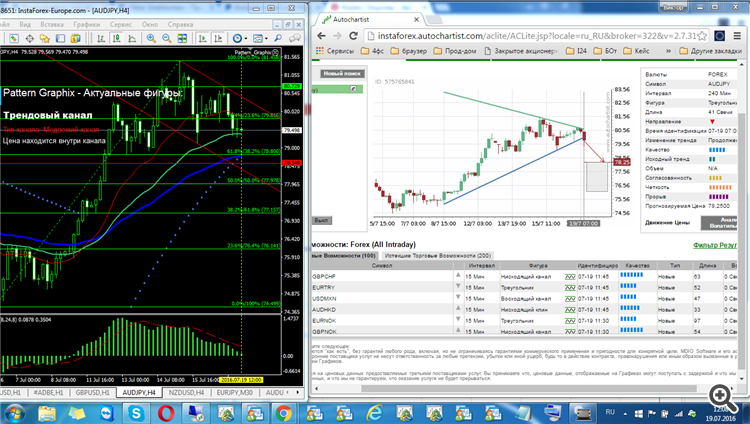The height and width of the screenshot is (424, 750).
Task: Open the Кейс bookmark folder
Action: pyautogui.click(x=637, y=51)
